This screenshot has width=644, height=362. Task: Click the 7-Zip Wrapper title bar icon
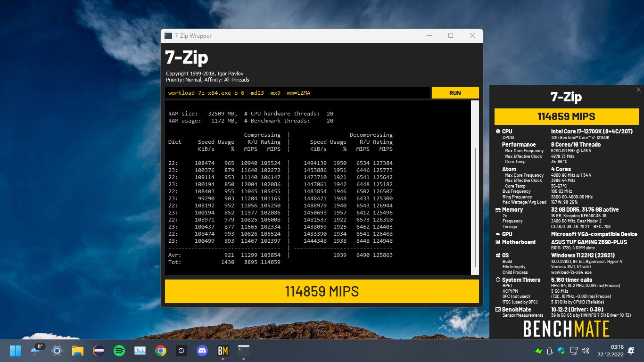(168, 35)
